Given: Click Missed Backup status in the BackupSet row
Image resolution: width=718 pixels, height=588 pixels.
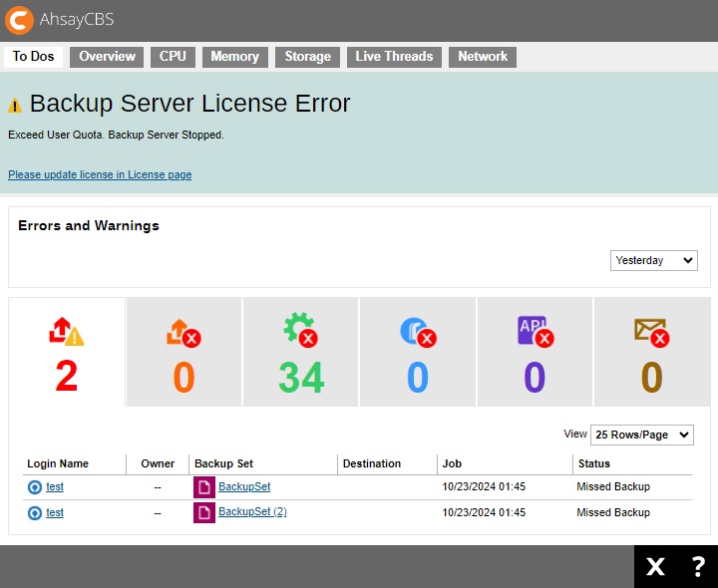Looking at the screenshot, I should 613,487.
